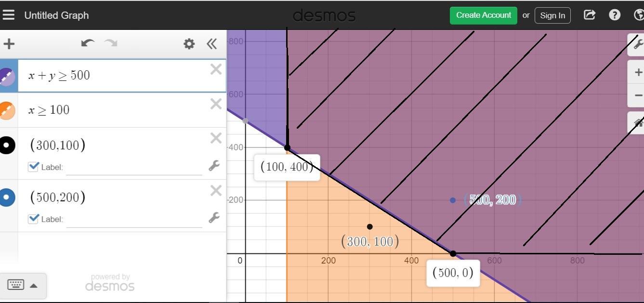Delete the x ≥ 100 expression
Image resolution: width=644 pixels, height=303 pixels.
216,104
